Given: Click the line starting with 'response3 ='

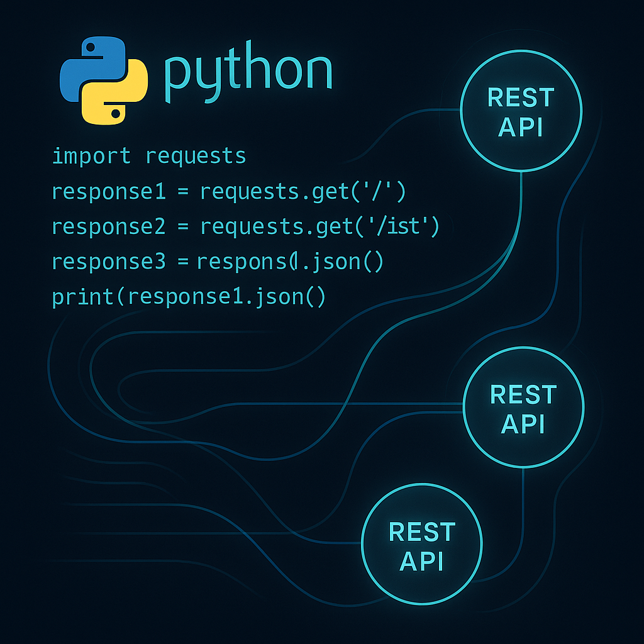Looking at the screenshot, I should pyautogui.click(x=218, y=262).
